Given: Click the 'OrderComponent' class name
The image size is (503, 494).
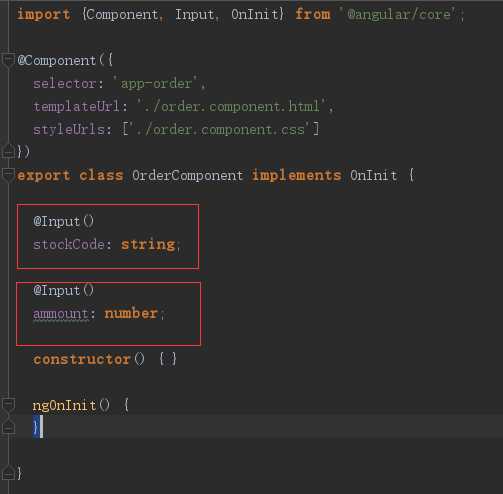Looking at the screenshot, I should point(187,175).
